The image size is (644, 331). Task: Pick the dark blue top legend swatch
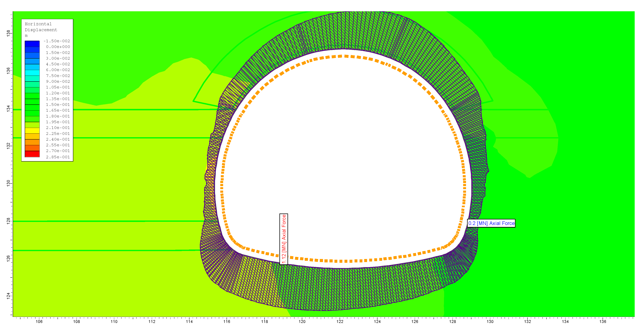pos(32,44)
